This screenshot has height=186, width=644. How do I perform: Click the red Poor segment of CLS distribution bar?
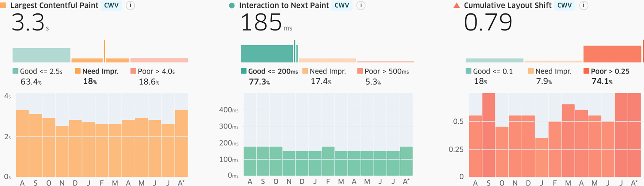612,54
